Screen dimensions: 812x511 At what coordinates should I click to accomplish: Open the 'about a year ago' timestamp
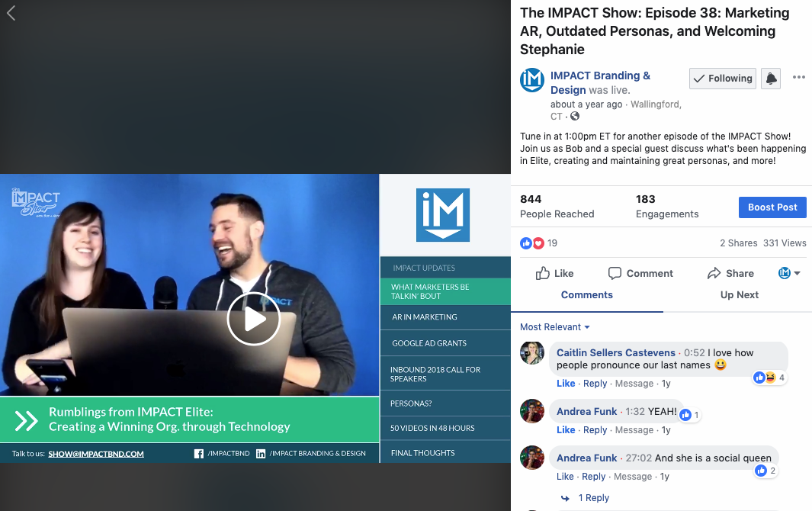(x=586, y=104)
